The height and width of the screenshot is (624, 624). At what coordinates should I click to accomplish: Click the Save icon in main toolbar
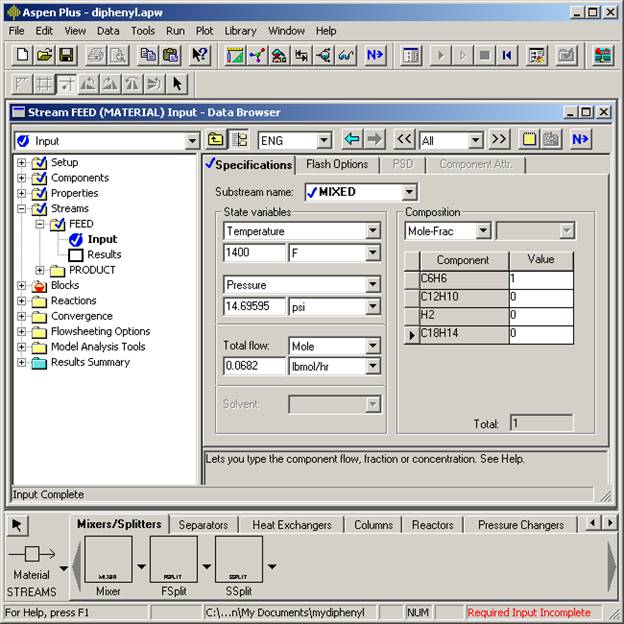click(x=66, y=55)
